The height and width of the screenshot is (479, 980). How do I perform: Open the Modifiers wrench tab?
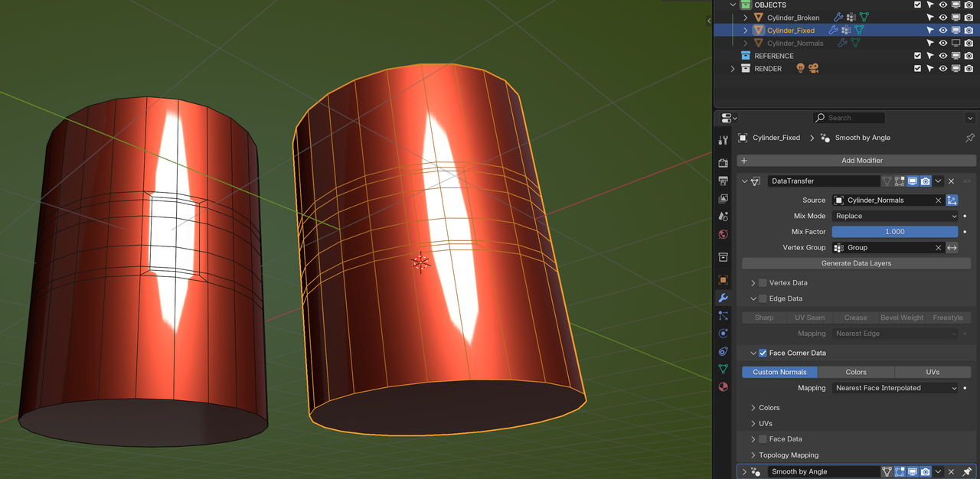(723, 298)
